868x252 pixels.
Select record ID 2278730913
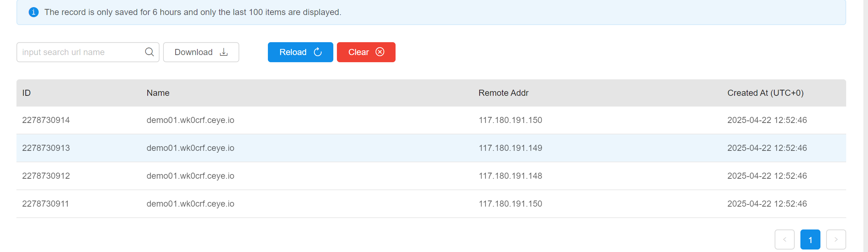click(46, 148)
